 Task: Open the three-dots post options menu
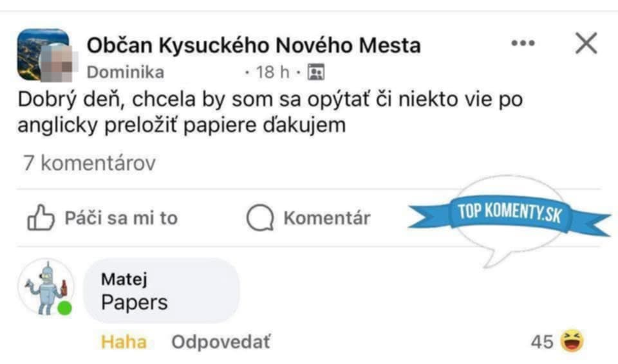pyautogui.click(x=523, y=43)
